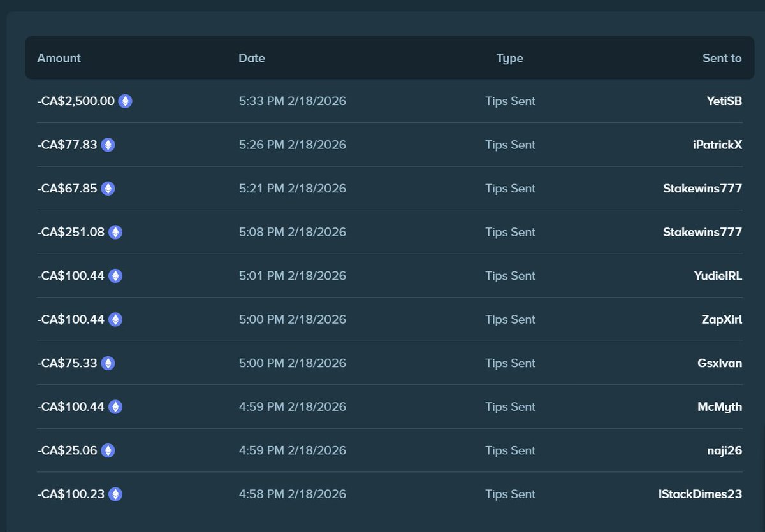Select the amount -CA$77.83
The image size is (765, 532).
point(67,145)
